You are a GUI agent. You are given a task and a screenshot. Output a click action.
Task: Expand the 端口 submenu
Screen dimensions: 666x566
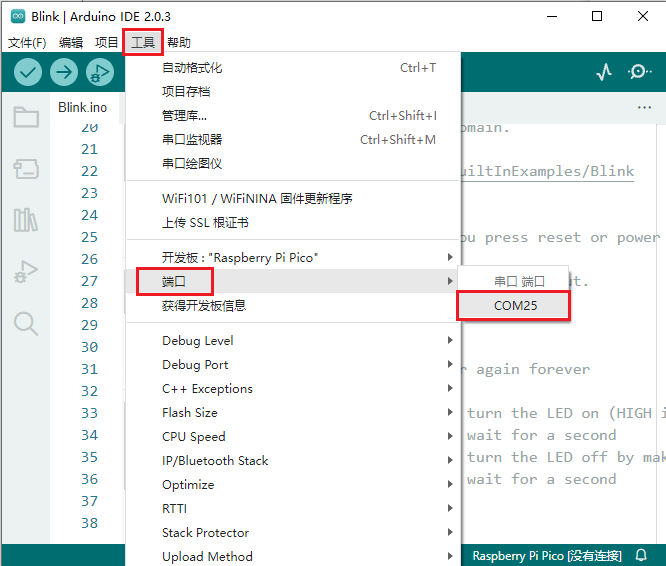coord(293,281)
